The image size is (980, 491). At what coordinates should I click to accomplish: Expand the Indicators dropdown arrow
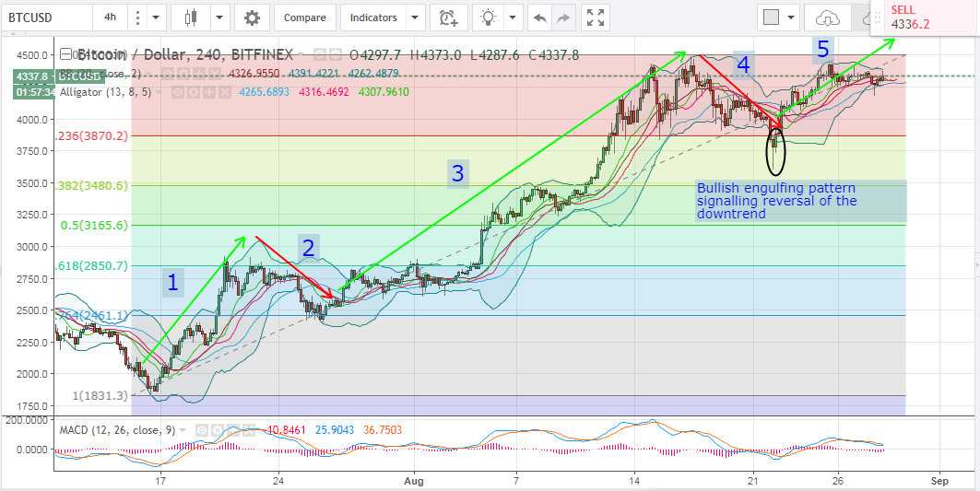click(415, 18)
